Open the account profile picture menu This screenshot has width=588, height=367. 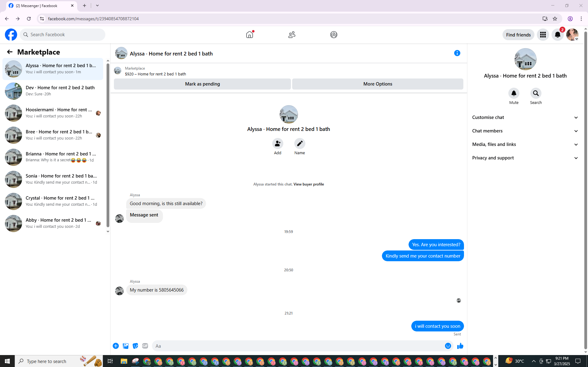[x=572, y=35]
